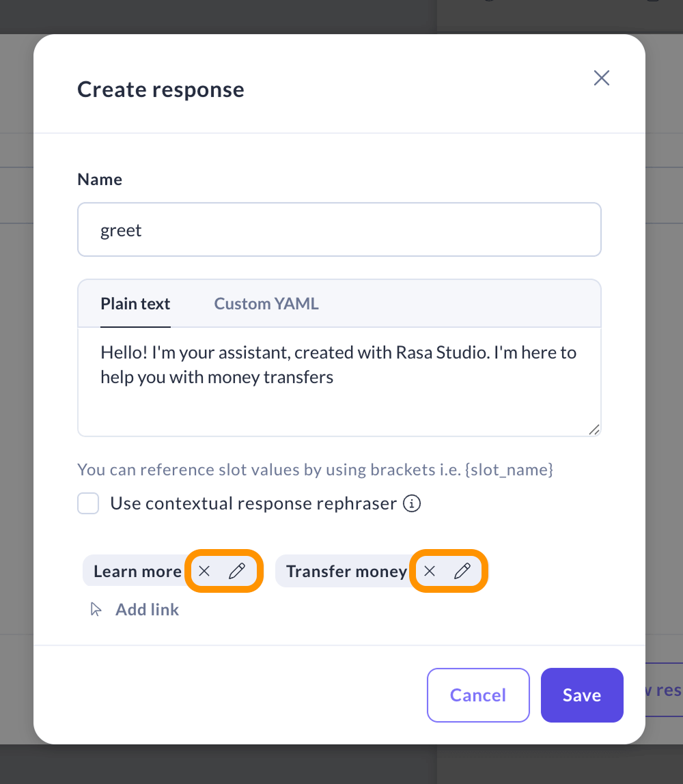
Task: Click pencil icon for Transfer money
Action: (462, 572)
